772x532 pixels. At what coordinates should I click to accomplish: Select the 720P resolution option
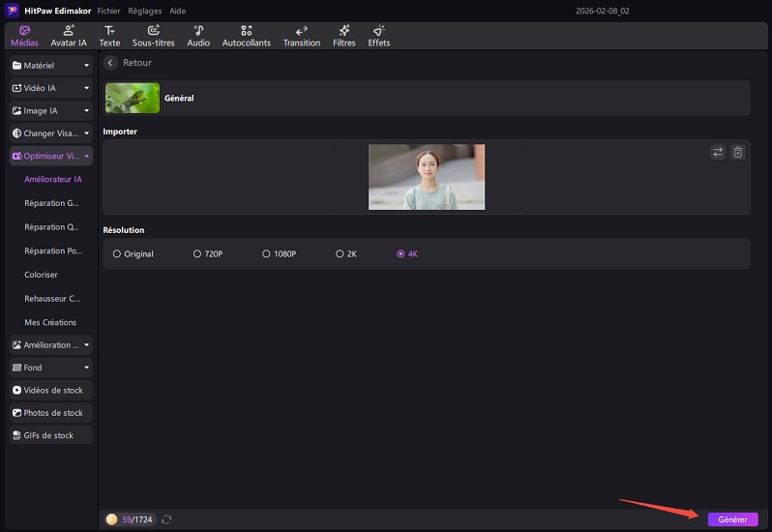pyautogui.click(x=208, y=254)
